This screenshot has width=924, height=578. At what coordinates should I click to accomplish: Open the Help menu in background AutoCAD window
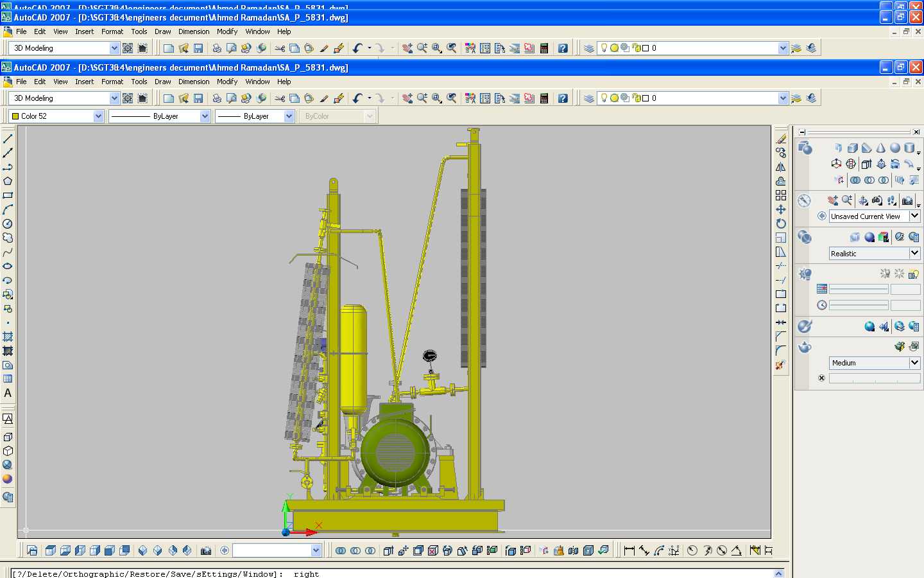[284, 31]
